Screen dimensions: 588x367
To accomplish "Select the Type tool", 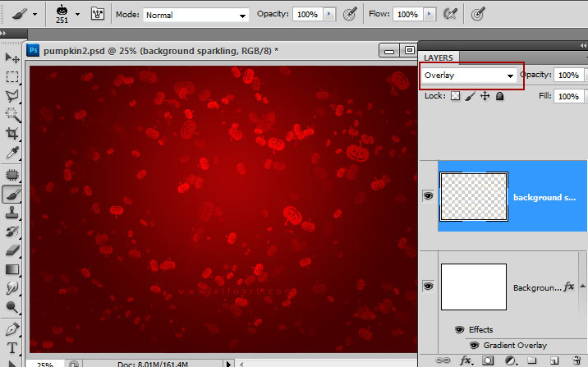I will 12,346.
